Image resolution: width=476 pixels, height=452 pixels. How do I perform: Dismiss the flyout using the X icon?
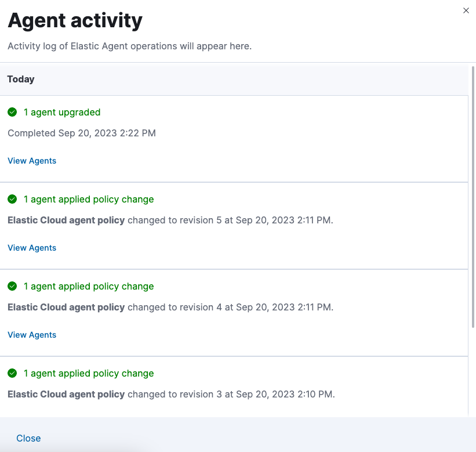click(466, 10)
